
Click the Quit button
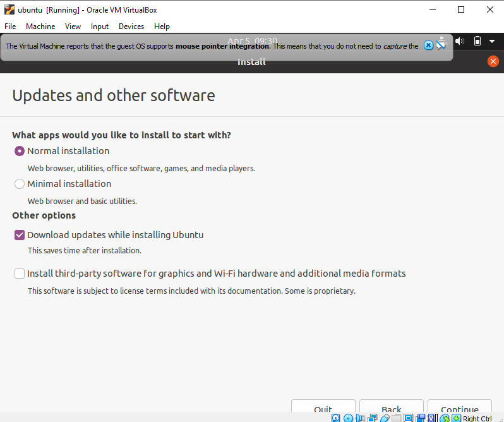[323, 406]
